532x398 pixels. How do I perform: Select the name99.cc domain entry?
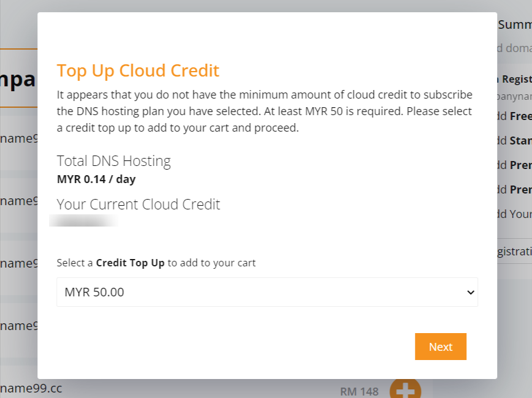click(31, 388)
